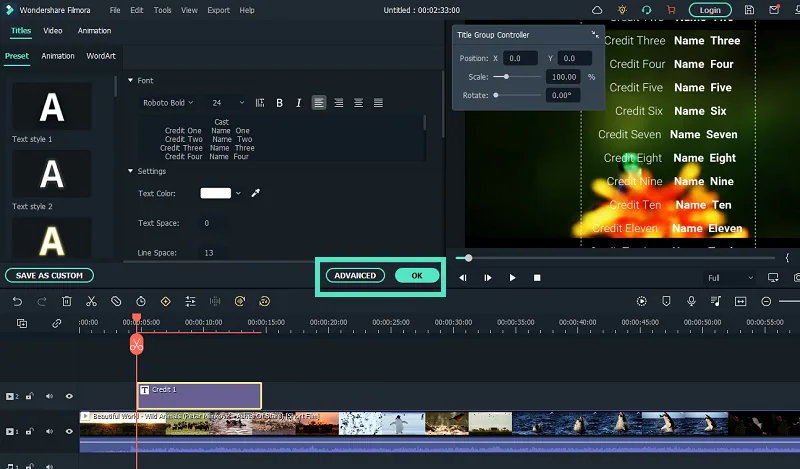This screenshot has width=800, height=469.
Task: Mute track 2 speaker icon
Action: [x=49, y=396]
